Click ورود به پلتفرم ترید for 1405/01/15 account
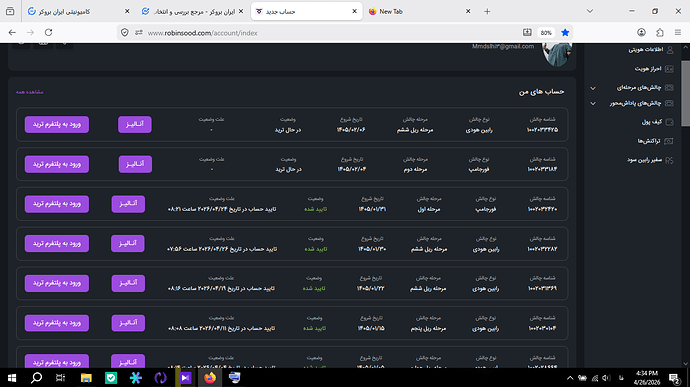 [57, 323]
